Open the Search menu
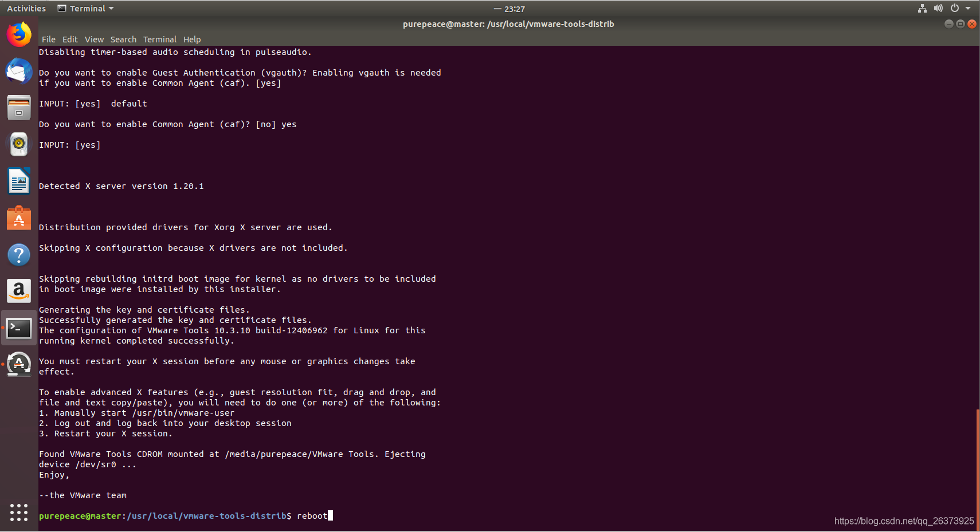 (x=123, y=40)
